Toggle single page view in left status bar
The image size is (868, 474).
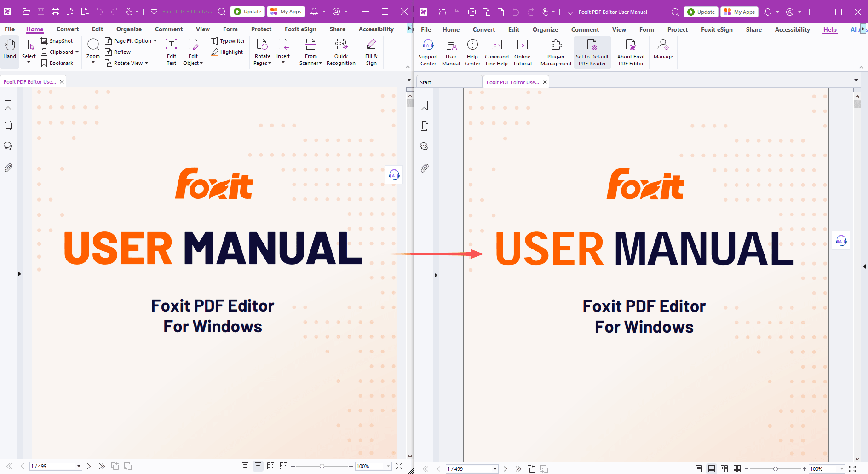pyautogui.click(x=245, y=466)
